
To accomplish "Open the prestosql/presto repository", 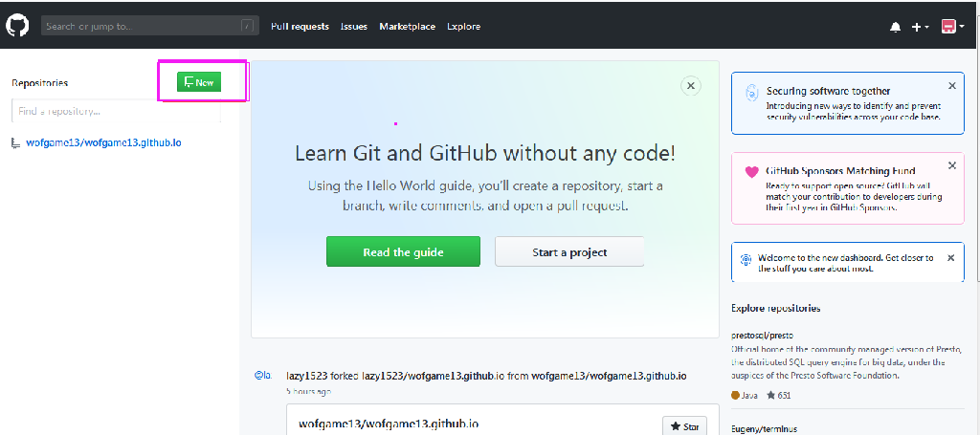I will coord(762,336).
